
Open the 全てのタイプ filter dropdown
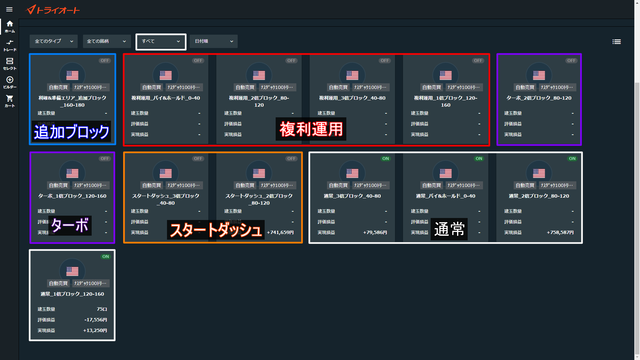[53, 41]
